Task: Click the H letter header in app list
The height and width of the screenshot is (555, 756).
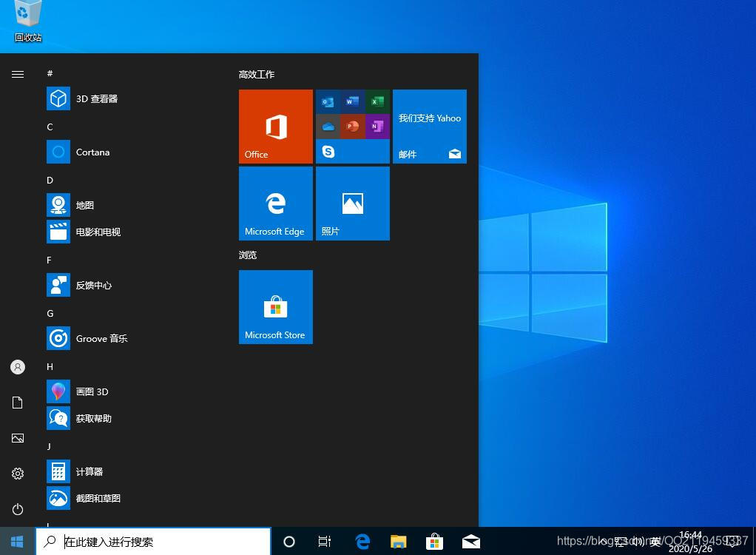Action: (x=50, y=367)
